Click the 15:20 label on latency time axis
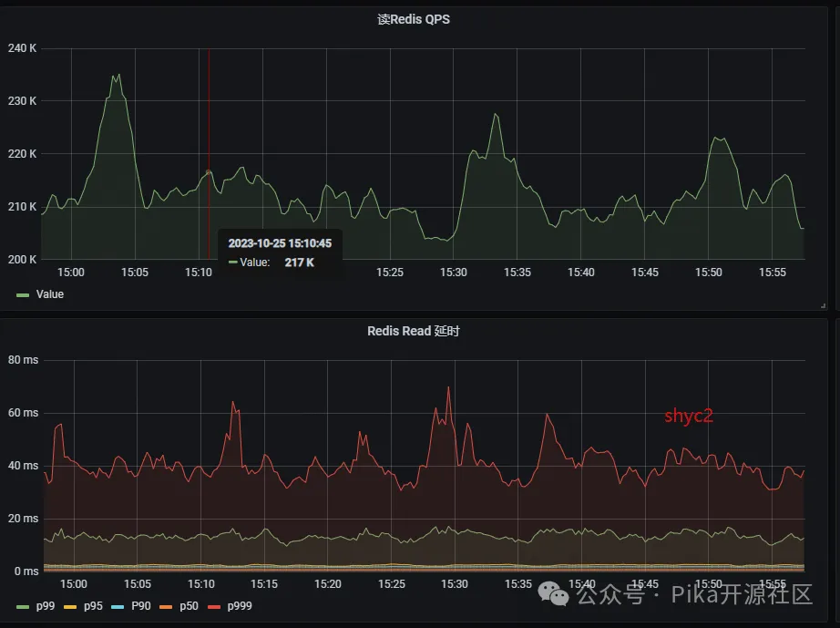Viewport: 840px width, 628px height. click(327, 584)
